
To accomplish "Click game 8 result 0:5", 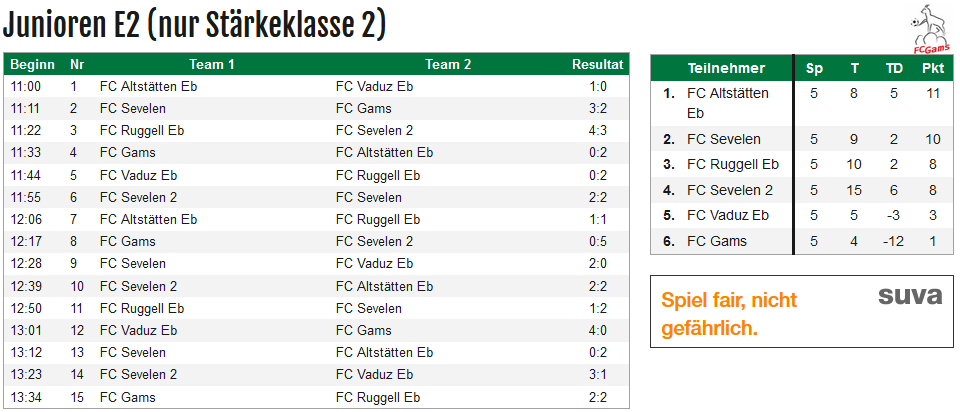I will (x=598, y=241).
